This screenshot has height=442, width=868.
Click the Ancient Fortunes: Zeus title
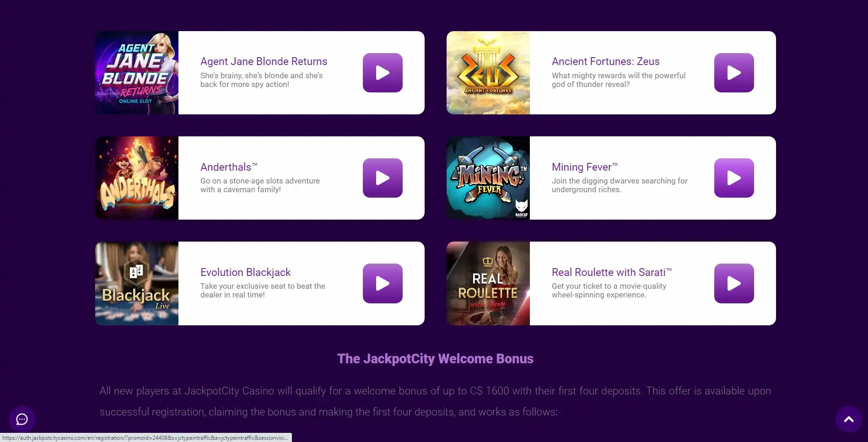point(605,61)
